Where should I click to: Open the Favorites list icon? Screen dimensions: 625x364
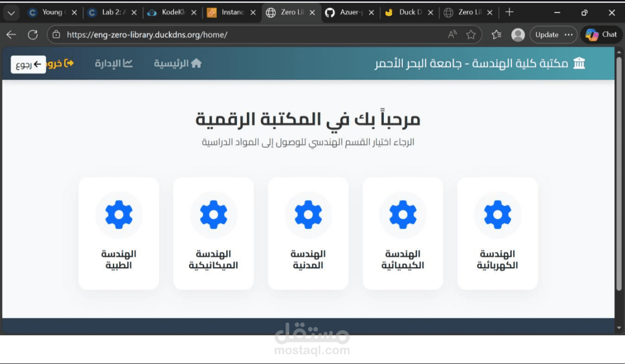pos(496,35)
